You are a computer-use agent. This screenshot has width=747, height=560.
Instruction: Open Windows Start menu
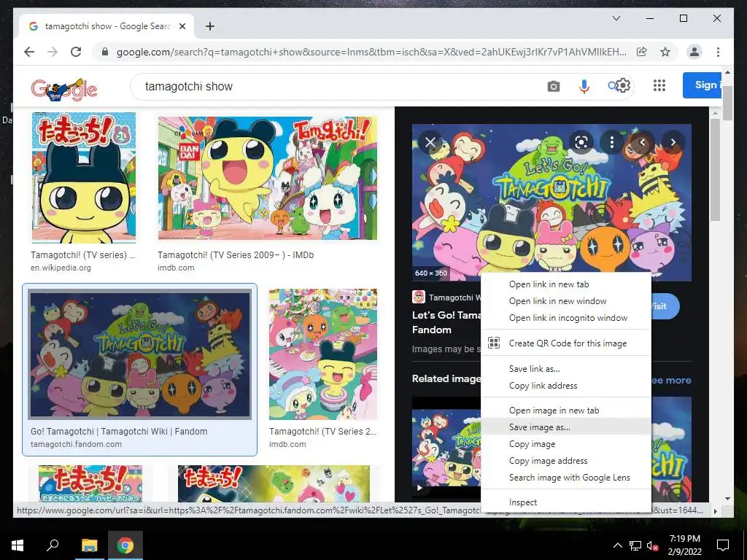coord(18,545)
